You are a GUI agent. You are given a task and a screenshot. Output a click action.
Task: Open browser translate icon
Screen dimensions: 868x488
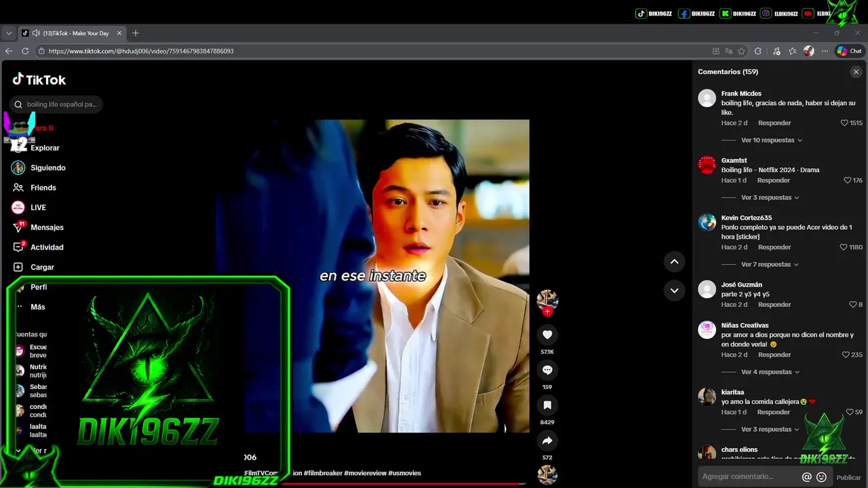[728, 51]
